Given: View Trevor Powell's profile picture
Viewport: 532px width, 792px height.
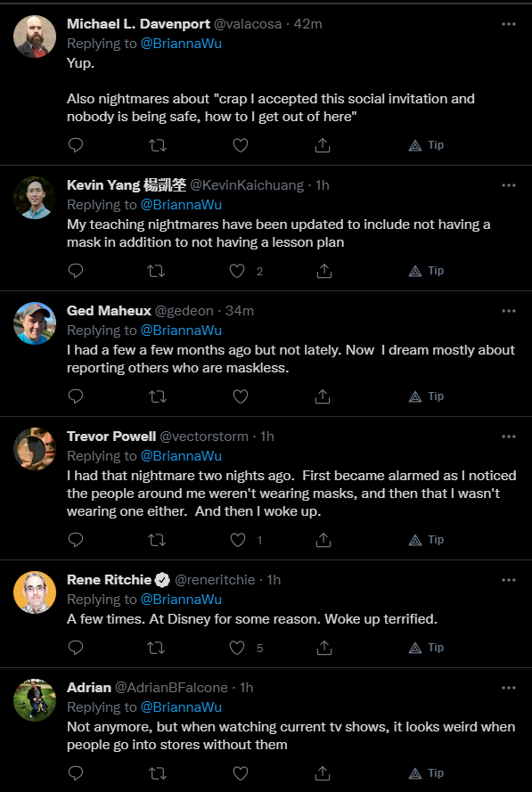Looking at the screenshot, I should click(35, 449).
